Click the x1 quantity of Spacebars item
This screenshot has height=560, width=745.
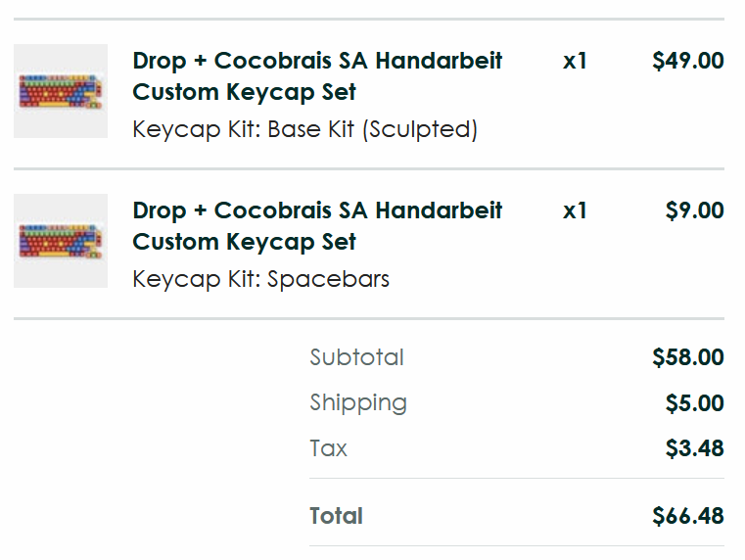click(x=575, y=210)
